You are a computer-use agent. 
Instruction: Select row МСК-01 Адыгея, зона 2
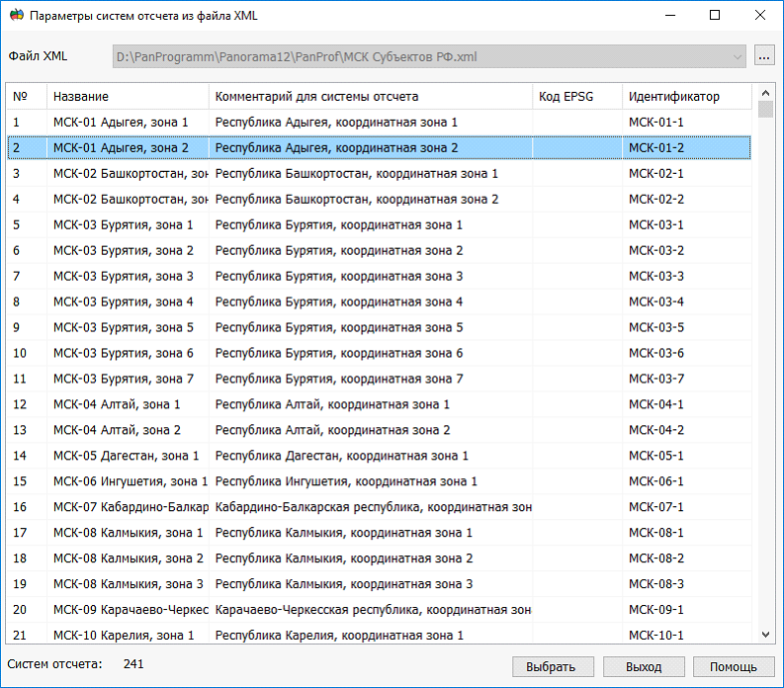379,148
